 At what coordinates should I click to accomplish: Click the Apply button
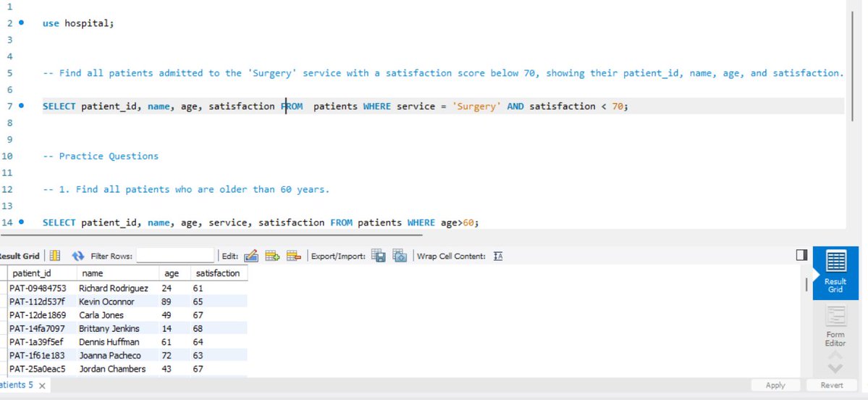coord(775,385)
